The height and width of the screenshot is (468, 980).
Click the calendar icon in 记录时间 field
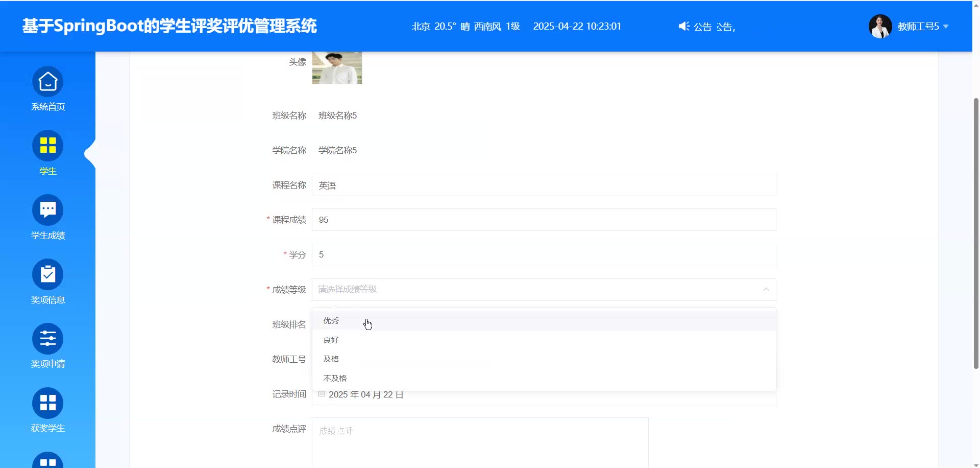click(x=322, y=394)
